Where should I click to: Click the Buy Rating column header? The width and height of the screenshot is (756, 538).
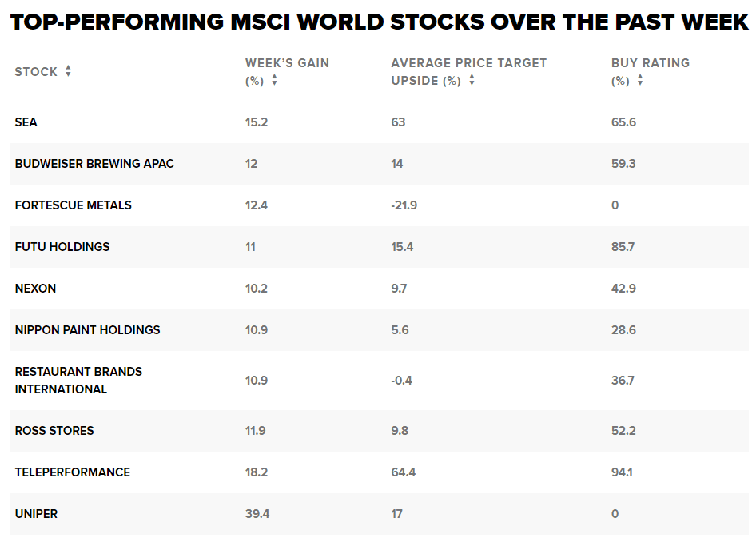click(x=650, y=63)
